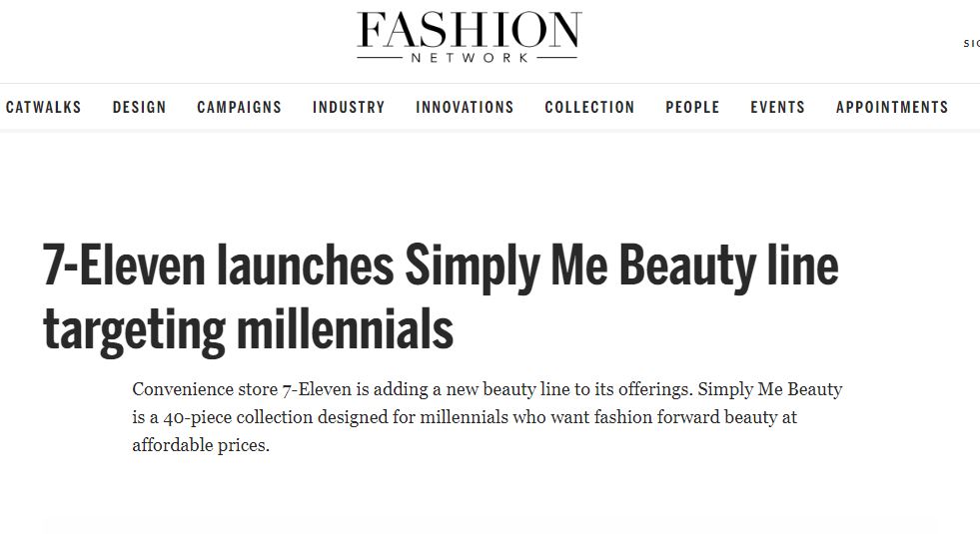Open the Campaigns navigation item
The width and height of the screenshot is (980, 534).
click(x=239, y=107)
